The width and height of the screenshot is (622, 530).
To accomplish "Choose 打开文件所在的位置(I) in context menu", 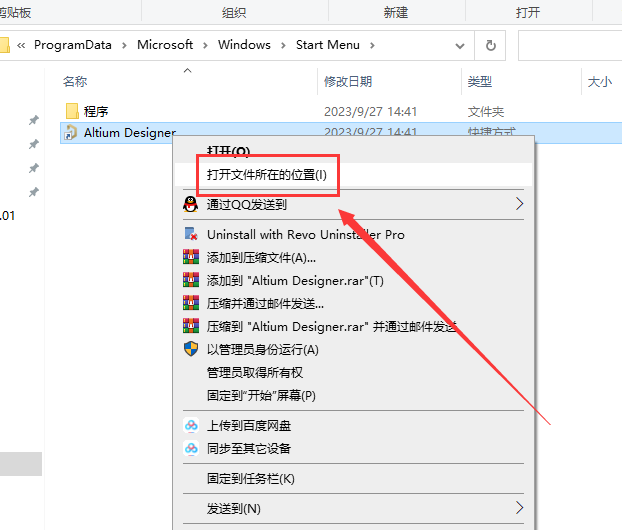I will (353, 175).
